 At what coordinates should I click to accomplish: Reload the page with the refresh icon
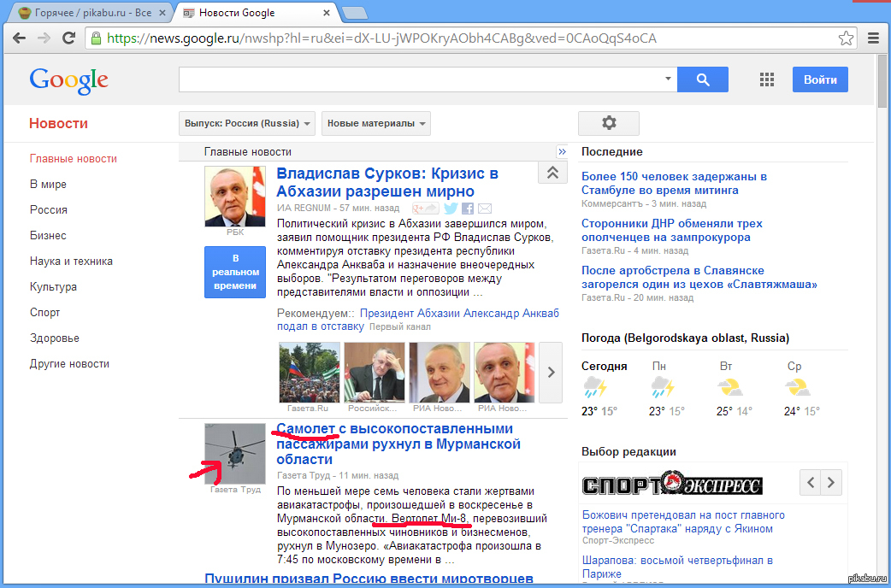(x=69, y=38)
